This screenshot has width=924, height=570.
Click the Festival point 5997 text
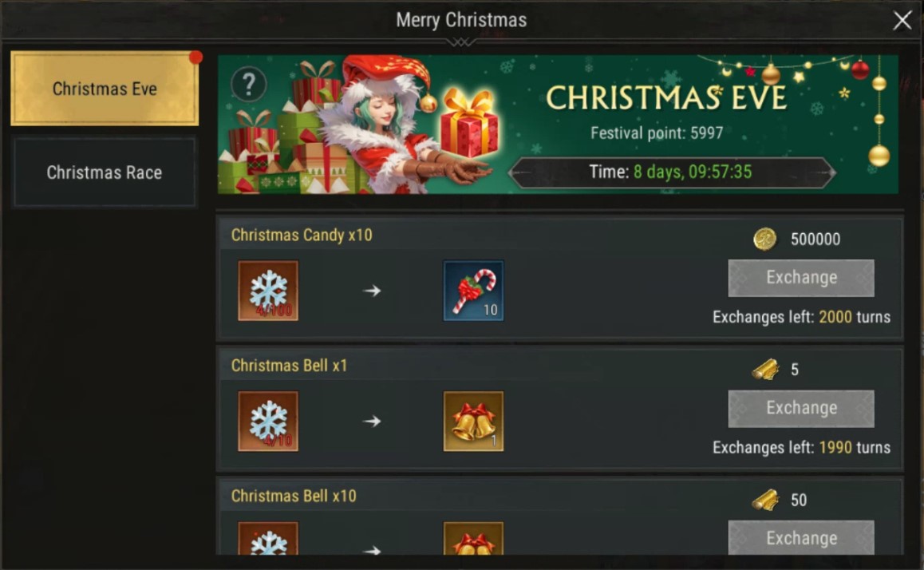click(657, 133)
